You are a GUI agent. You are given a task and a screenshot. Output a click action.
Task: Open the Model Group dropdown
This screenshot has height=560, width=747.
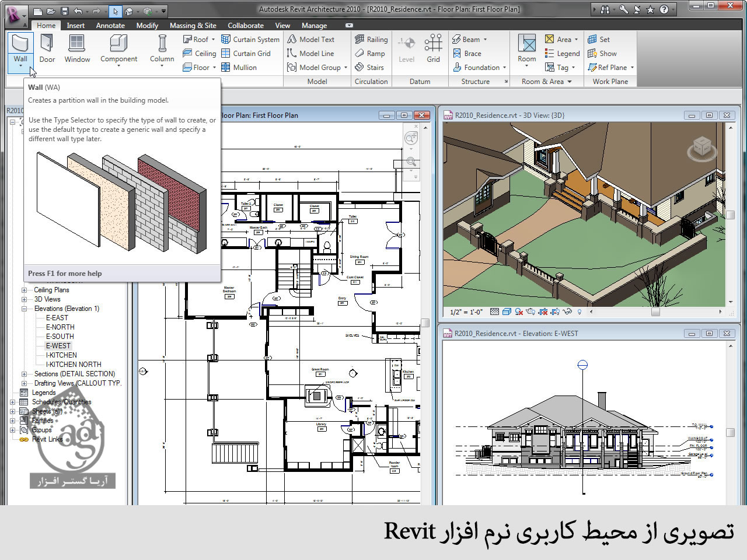(x=345, y=67)
